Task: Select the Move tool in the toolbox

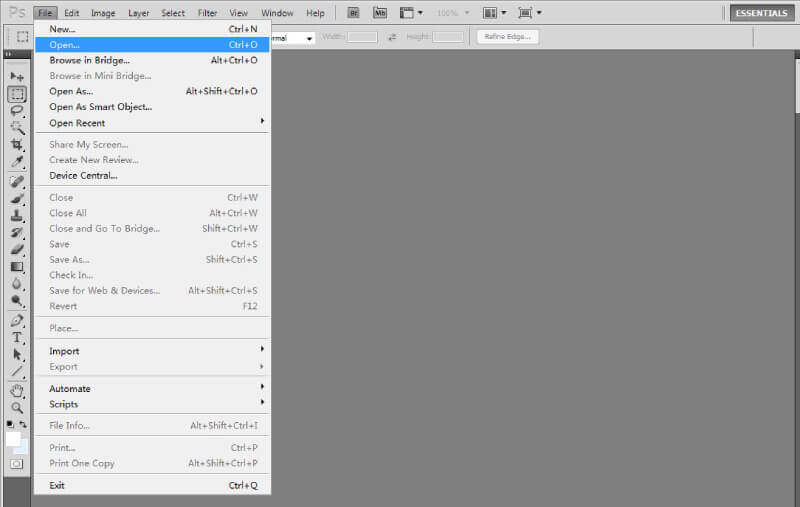Action: coord(17,76)
